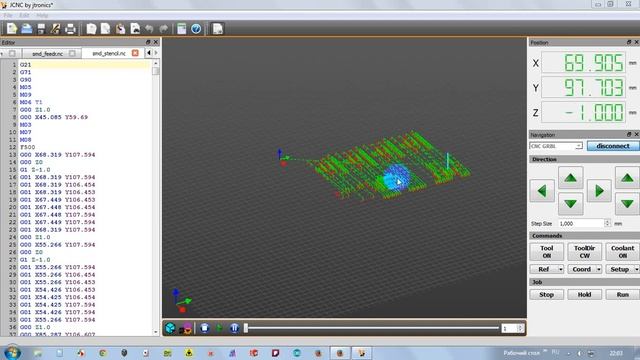The image size is (640, 360).
Task: Float the Position panel
Action: pyautogui.click(x=629, y=42)
